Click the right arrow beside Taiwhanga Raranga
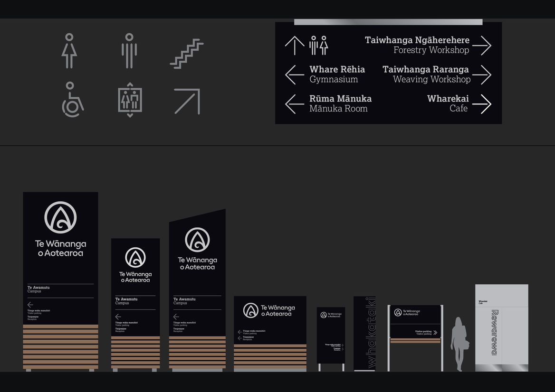 coord(482,75)
